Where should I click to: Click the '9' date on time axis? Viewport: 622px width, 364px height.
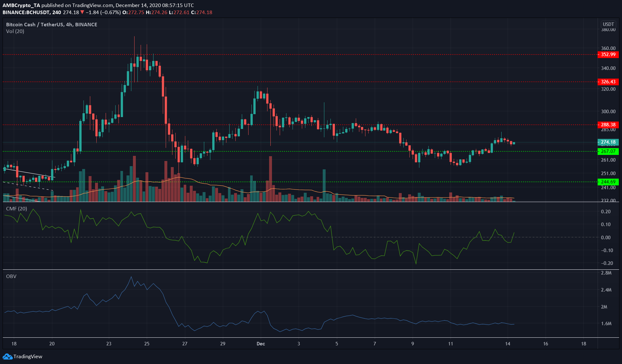(413, 343)
